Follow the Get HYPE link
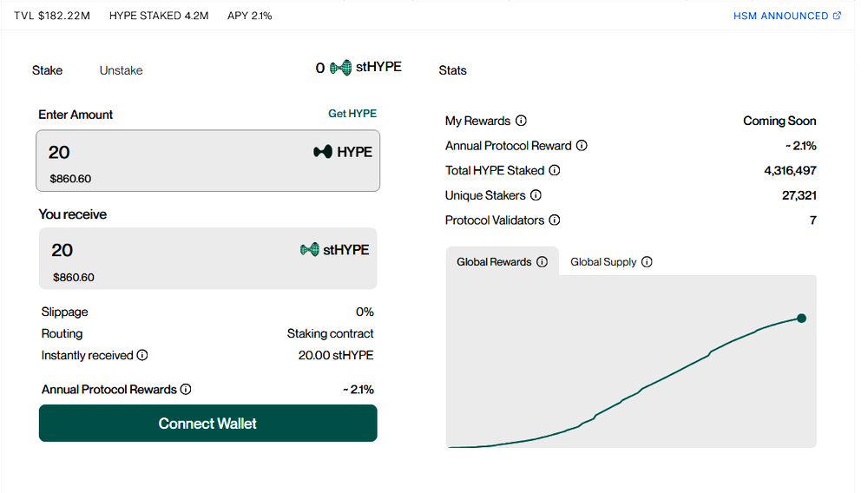Screen dimensions: 868x493 coord(352,114)
